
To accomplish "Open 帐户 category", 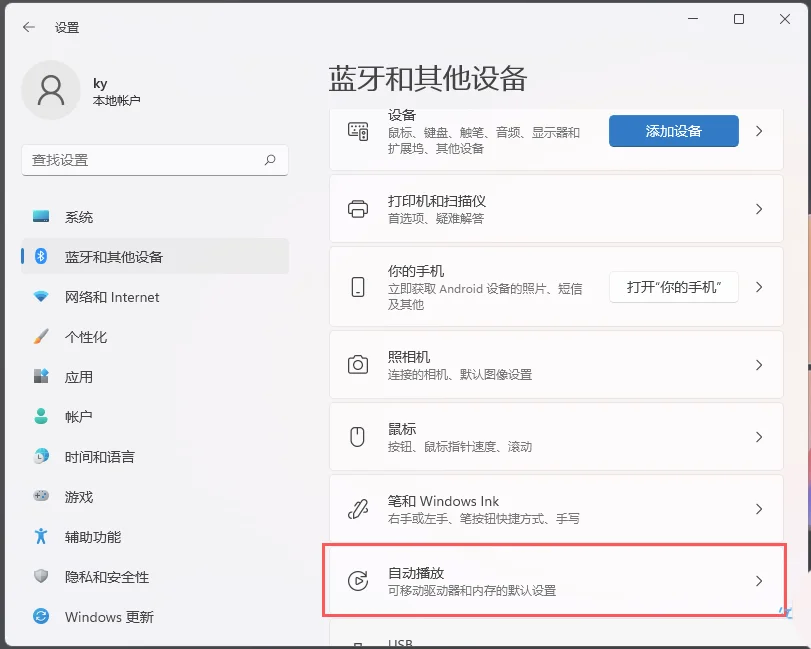I will point(155,416).
